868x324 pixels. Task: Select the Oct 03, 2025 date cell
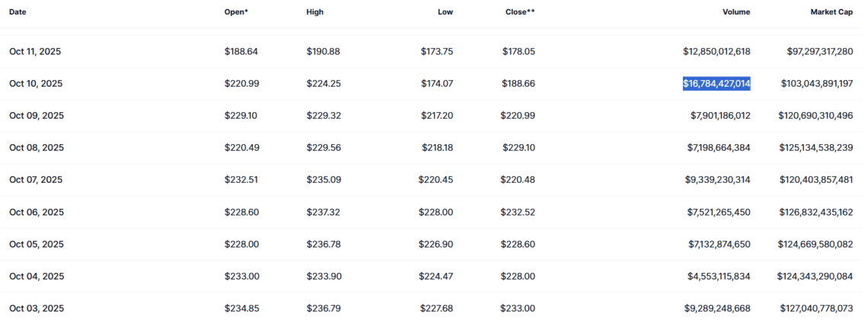(x=37, y=309)
